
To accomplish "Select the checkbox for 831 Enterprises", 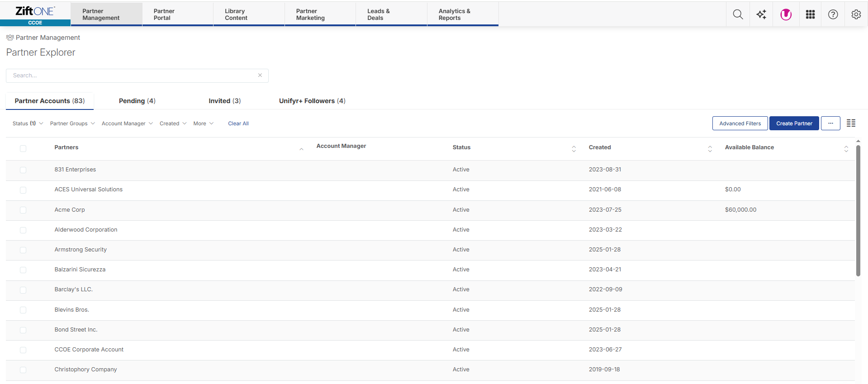I will click(23, 170).
